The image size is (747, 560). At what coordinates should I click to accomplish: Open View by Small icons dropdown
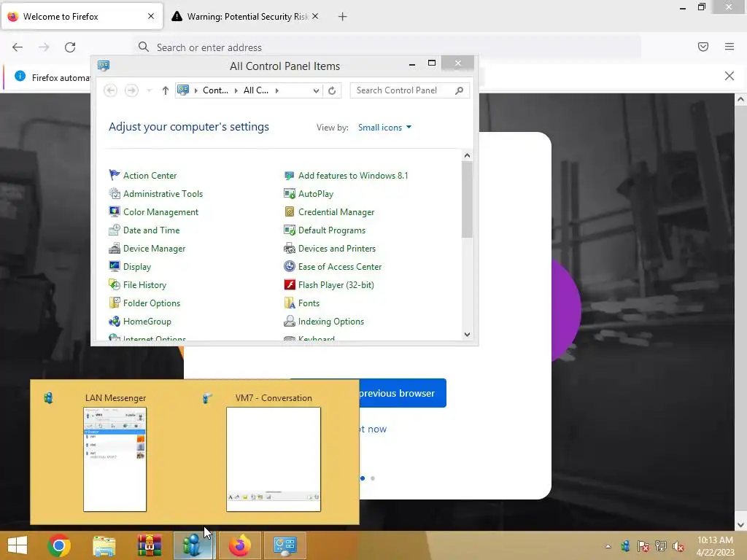384,128
